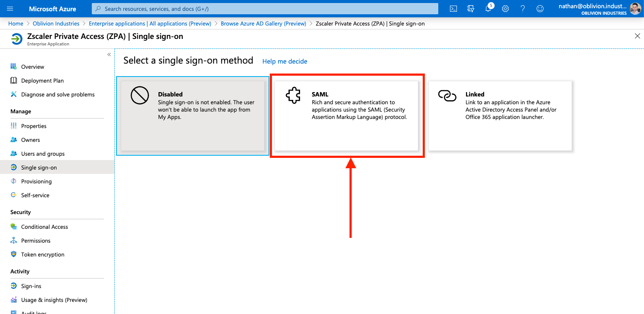The image size is (644, 314).
Task: Launch Cloud Shell from the top bar
Action: click(453, 9)
